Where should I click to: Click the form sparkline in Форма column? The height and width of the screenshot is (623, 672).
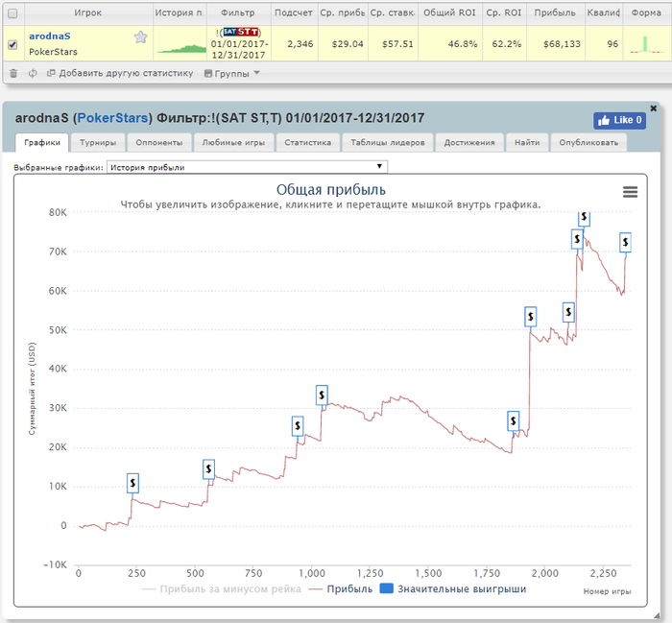(x=647, y=44)
